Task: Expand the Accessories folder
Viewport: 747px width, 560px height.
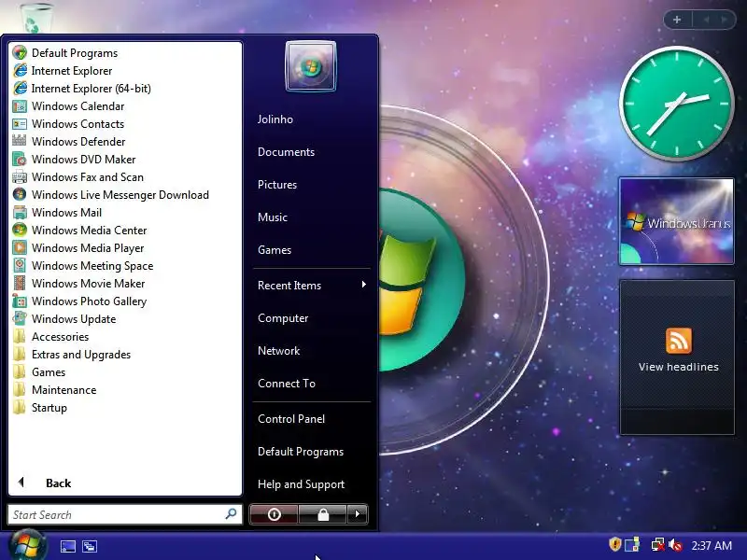Action: coord(60,337)
